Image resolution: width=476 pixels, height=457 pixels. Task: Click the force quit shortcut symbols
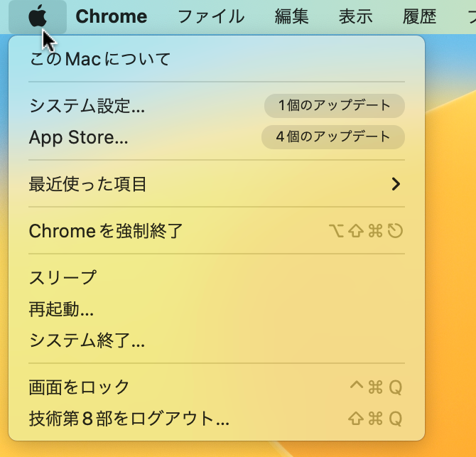coord(366,231)
